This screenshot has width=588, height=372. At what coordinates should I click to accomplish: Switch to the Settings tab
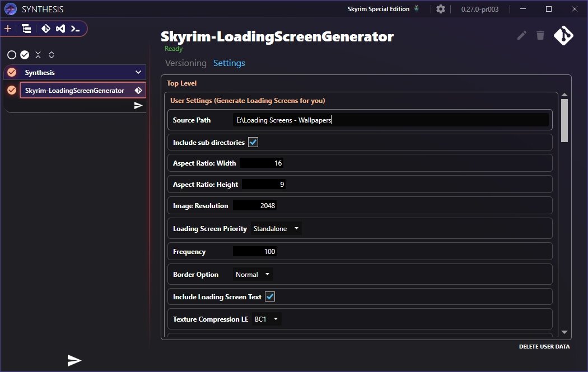pyautogui.click(x=229, y=63)
